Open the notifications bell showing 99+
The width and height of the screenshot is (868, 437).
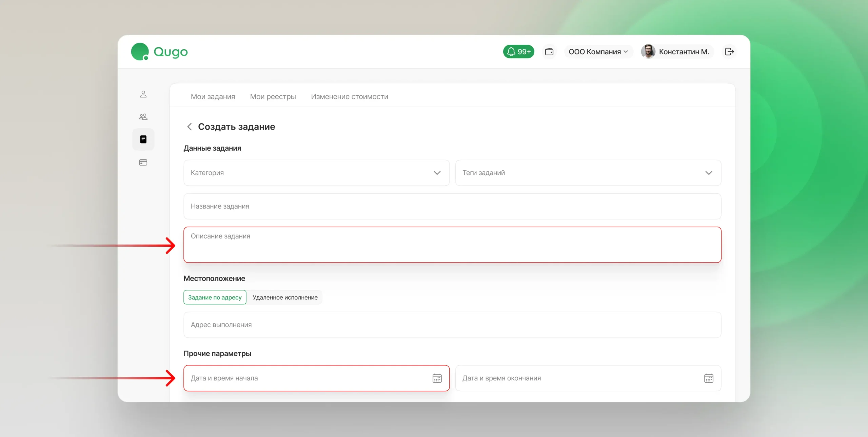(x=518, y=52)
